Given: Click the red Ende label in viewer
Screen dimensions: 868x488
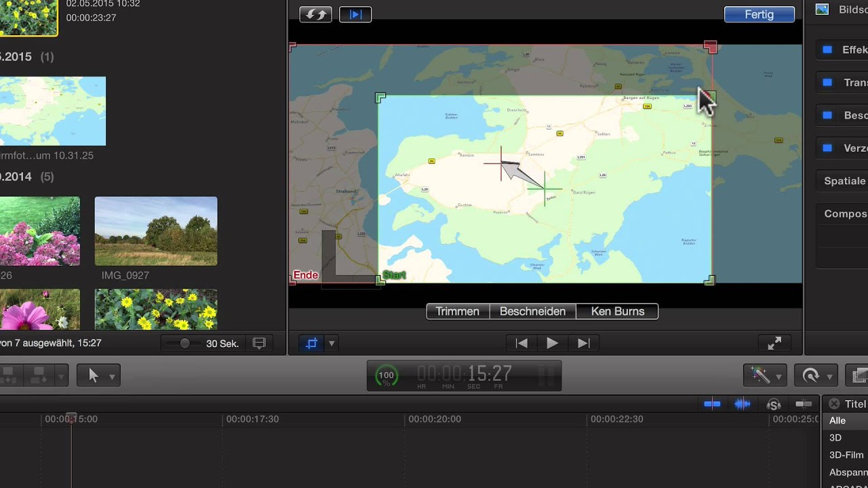Looking at the screenshot, I should point(306,275).
